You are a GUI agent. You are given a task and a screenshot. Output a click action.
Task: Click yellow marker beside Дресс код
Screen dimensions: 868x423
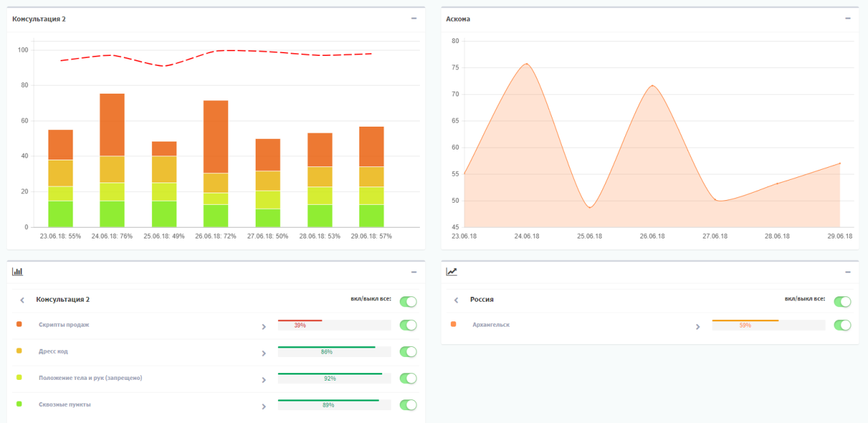pyautogui.click(x=19, y=351)
